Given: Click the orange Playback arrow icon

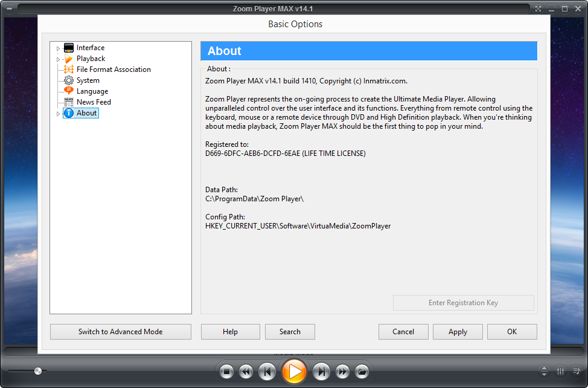Looking at the screenshot, I should 69,59.
